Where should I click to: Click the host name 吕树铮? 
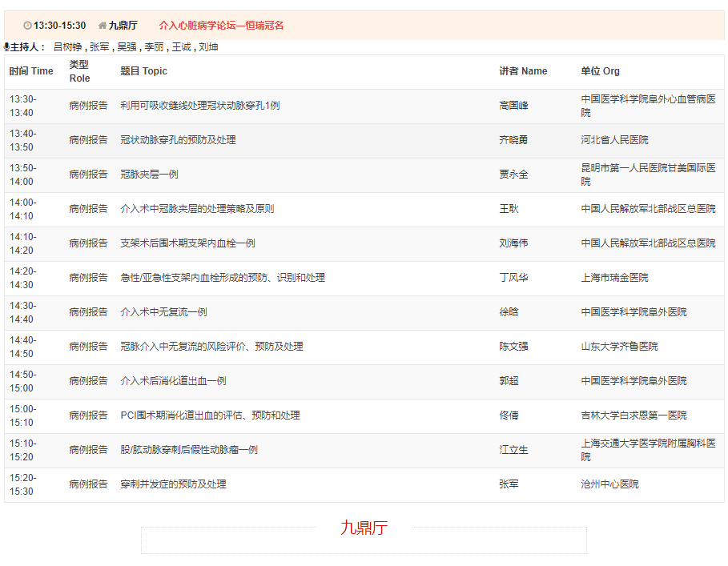[68, 47]
